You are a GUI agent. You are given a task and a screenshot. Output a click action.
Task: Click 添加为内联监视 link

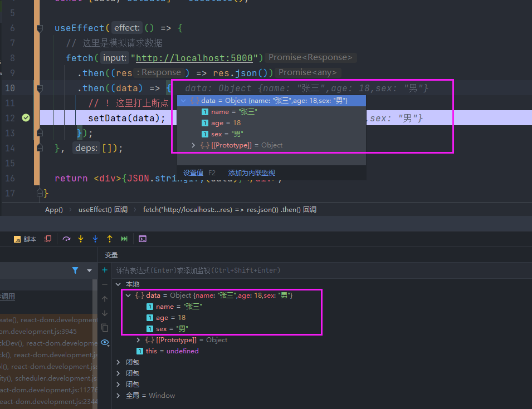tap(251, 173)
